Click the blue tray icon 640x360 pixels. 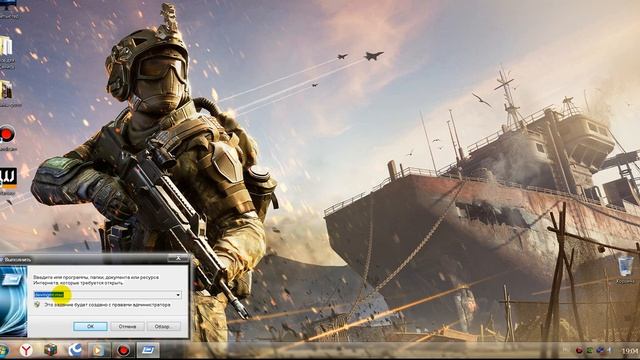tap(600, 351)
